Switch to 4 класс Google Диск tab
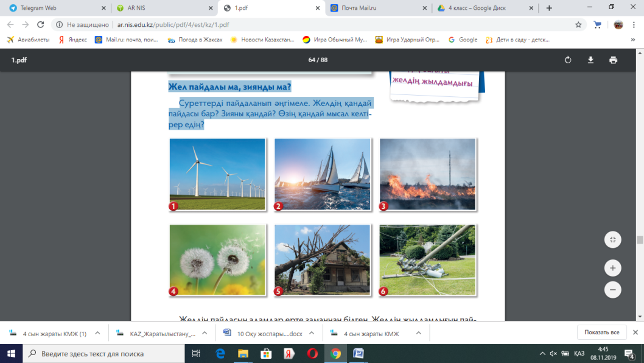This screenshot has width=644, height=363. (x=485, y=8)
